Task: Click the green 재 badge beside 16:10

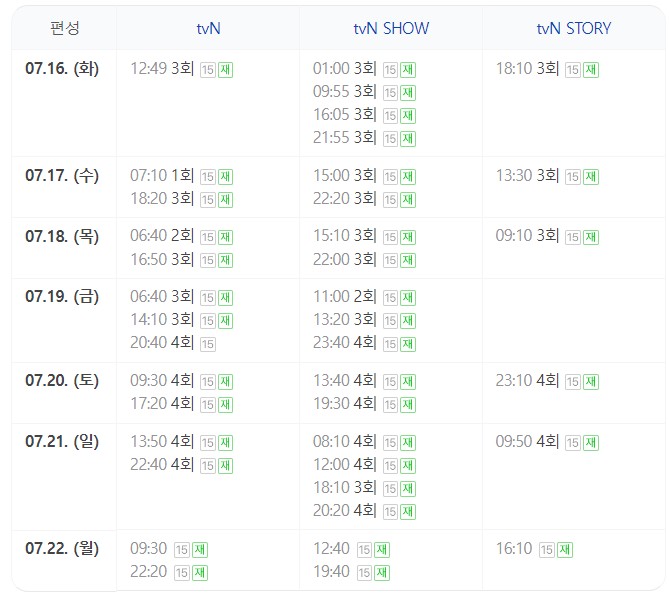Action: [565, 550]
